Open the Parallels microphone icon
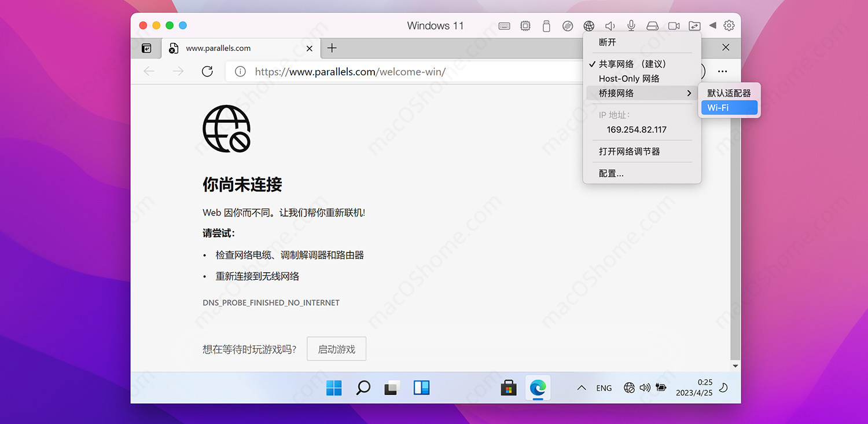Screen dimensions: 868x424 (x=631, y=25)
